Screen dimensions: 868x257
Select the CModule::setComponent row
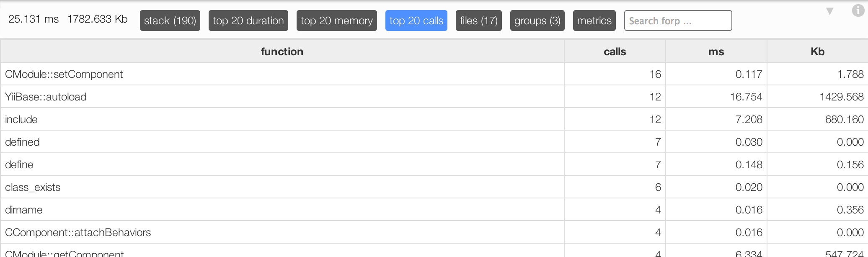[x=434, y=74]
